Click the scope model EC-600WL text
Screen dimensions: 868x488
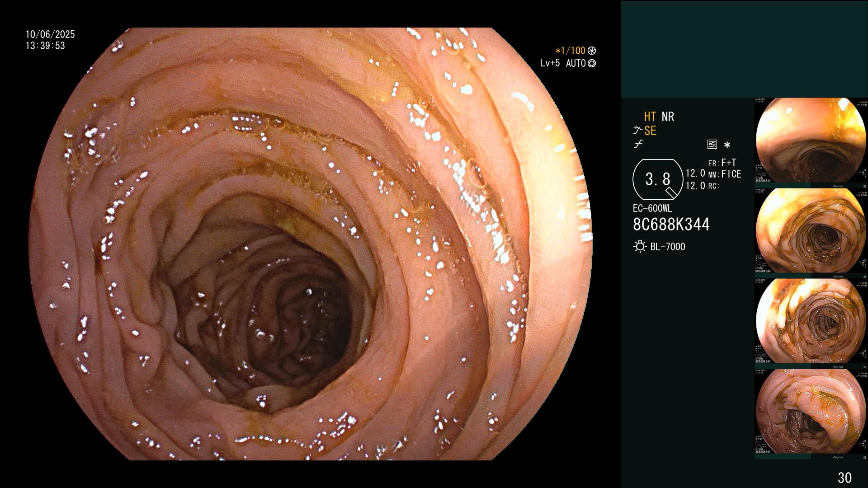652,208
